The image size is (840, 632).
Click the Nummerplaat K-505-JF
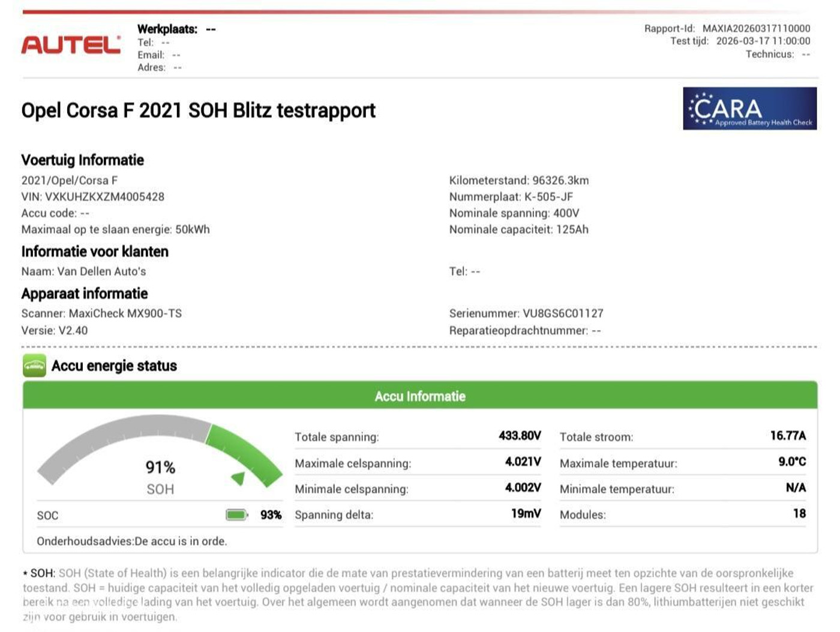pos(511,197)
